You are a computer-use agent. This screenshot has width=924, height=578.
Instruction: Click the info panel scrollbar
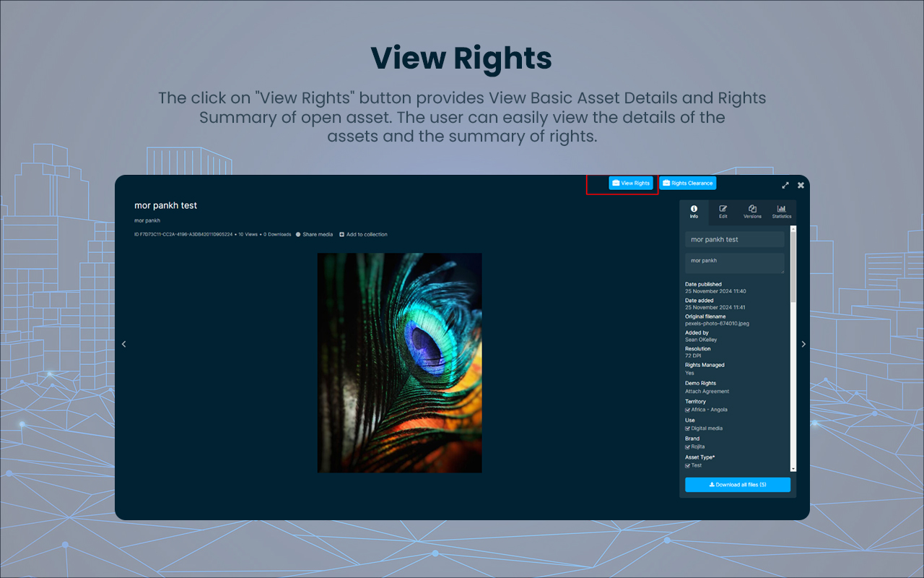click(793, 267)
